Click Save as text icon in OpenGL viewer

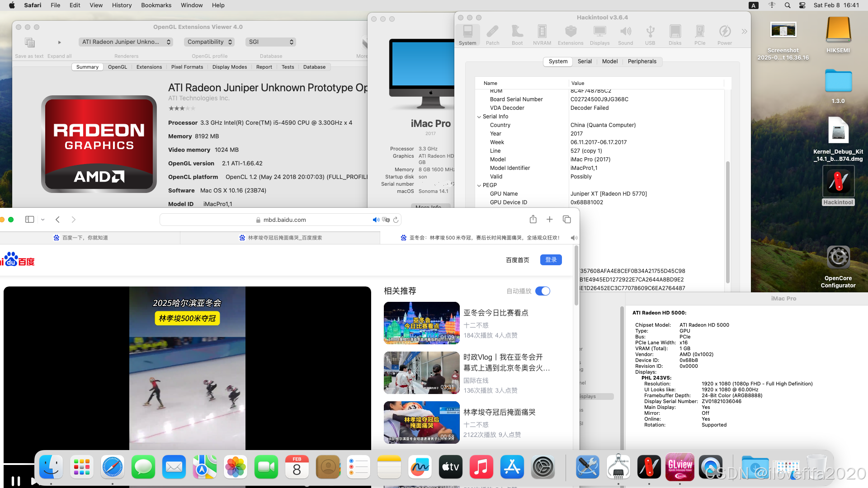pyautogui.click(x=29, y=43)
